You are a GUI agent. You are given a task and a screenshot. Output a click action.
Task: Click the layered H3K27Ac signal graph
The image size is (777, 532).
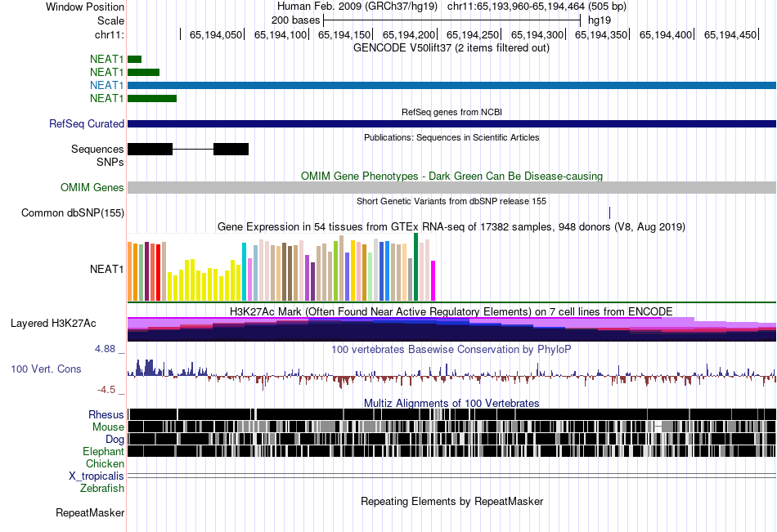[452, 329]
